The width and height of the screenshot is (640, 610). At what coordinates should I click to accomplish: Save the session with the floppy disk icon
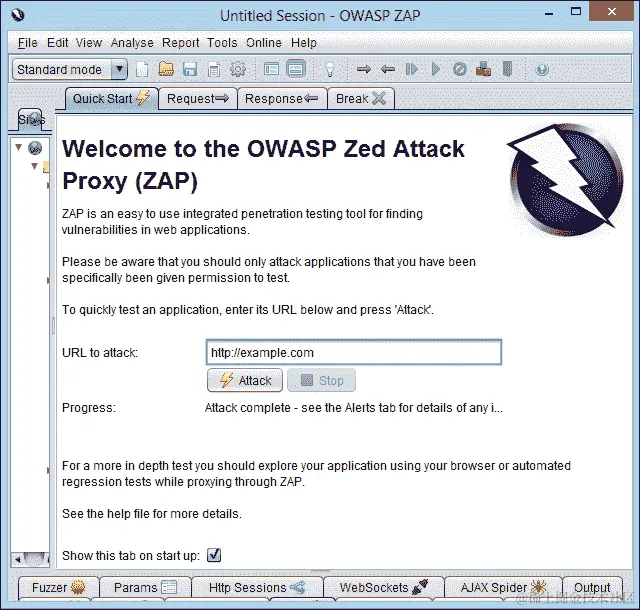pos(190,69)
